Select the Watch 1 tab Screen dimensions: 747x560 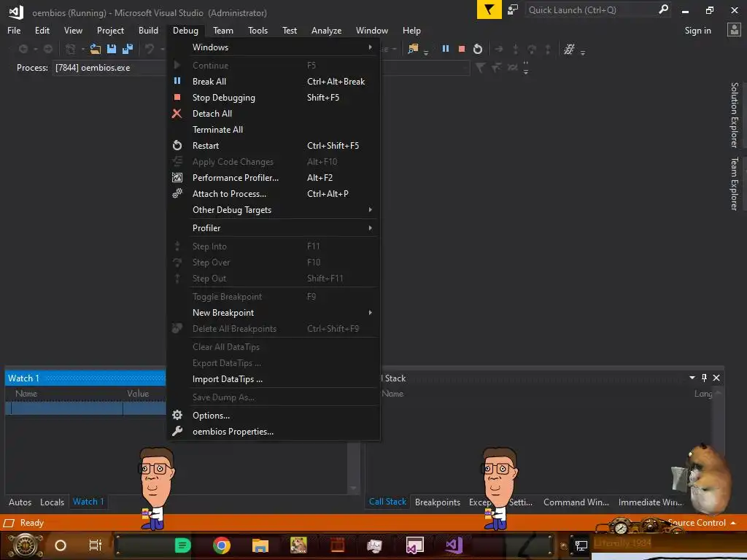(88, 502)
